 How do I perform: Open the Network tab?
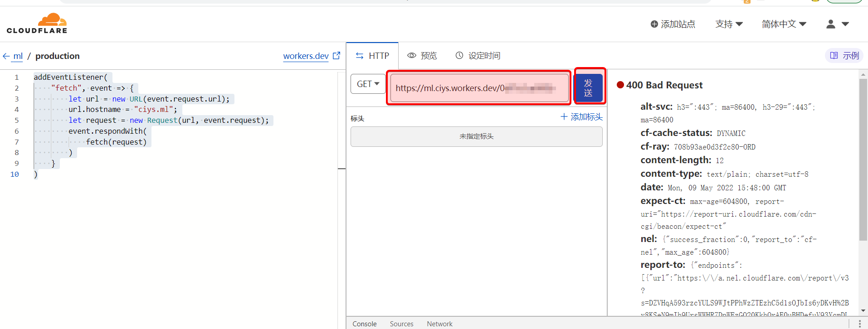439,324
